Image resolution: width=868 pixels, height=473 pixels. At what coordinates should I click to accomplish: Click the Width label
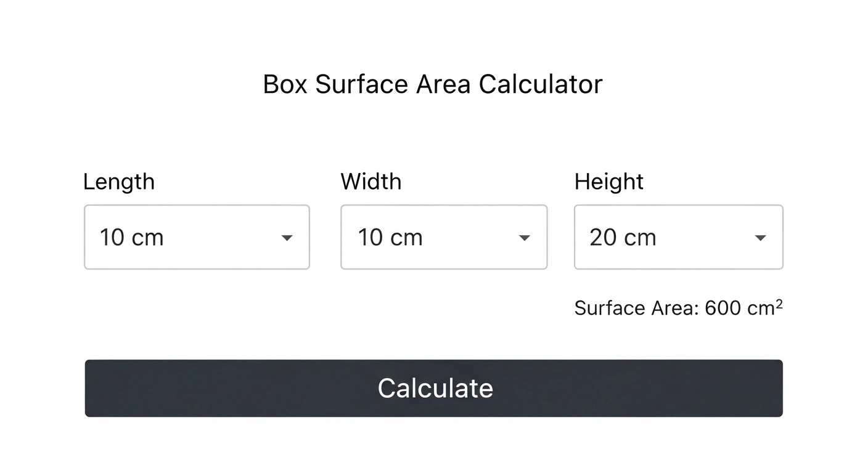(x=371, y=181)
